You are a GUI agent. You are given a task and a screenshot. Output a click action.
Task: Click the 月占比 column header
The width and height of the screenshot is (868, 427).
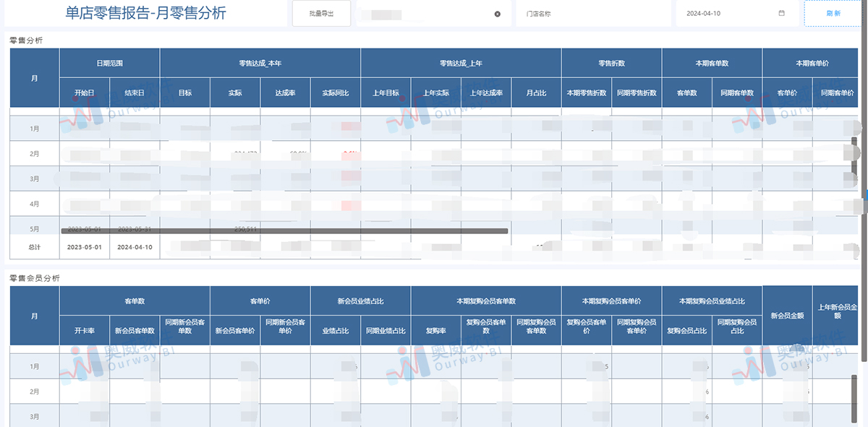click(x=536, y=93)
